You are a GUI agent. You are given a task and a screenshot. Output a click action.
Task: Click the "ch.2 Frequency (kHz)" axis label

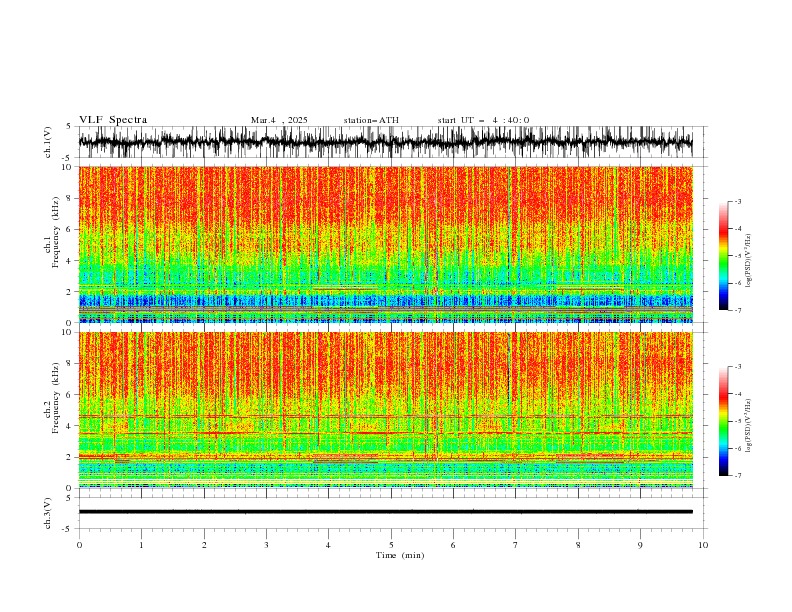(x=52, y=397)
